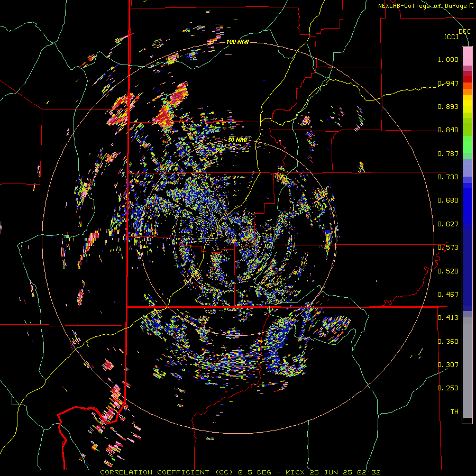Pick the pink segment of the color bar
The image size is (476, 476).
coord(467,57)
